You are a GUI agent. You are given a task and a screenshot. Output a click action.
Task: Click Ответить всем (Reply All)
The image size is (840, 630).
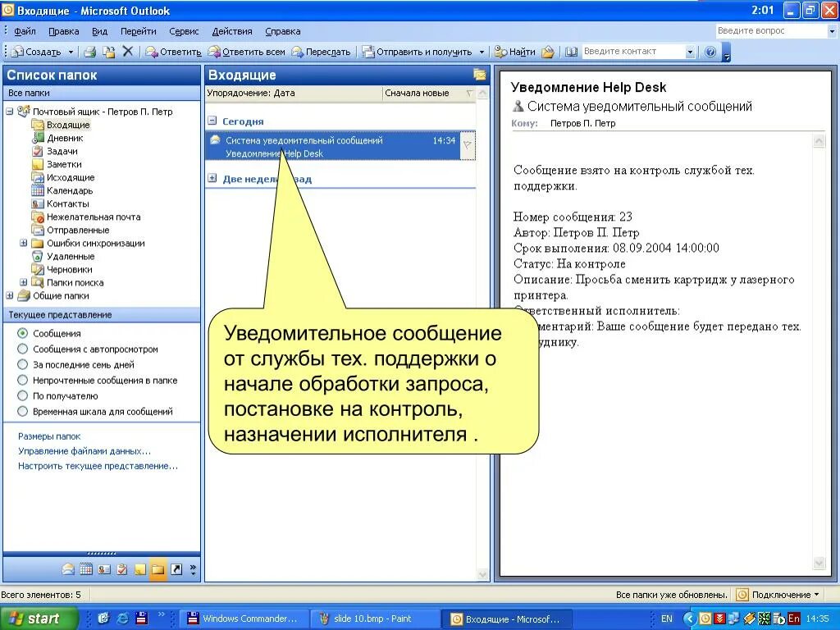coord(246,52)
